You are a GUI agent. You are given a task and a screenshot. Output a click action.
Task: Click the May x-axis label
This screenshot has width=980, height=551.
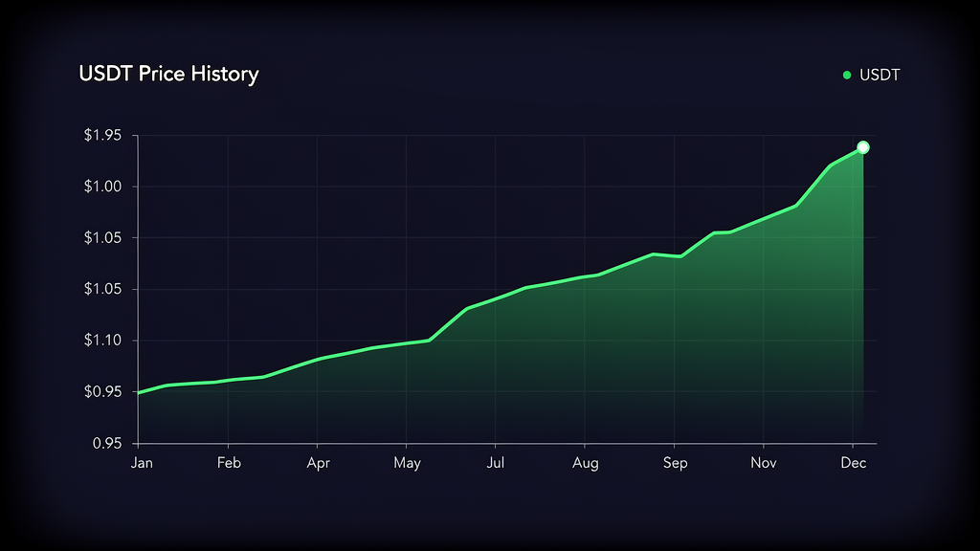tap(407, 464)
